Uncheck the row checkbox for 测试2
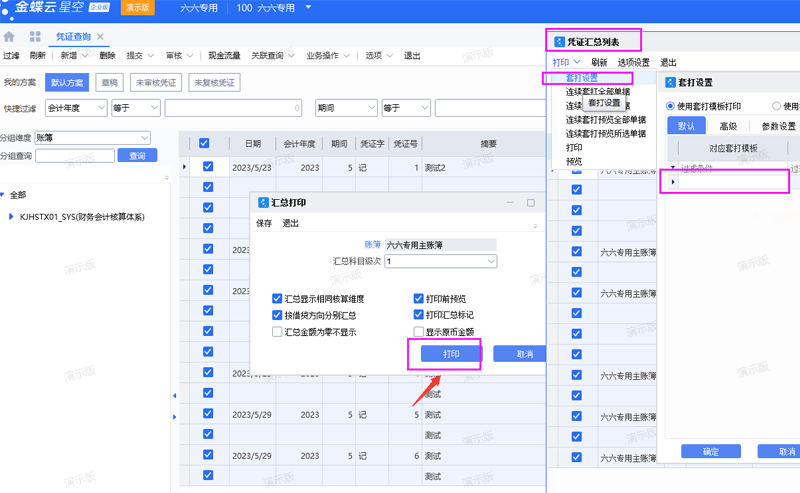Image resolution: width=800 pixels, height=493 pixels. tap(208, 166)
